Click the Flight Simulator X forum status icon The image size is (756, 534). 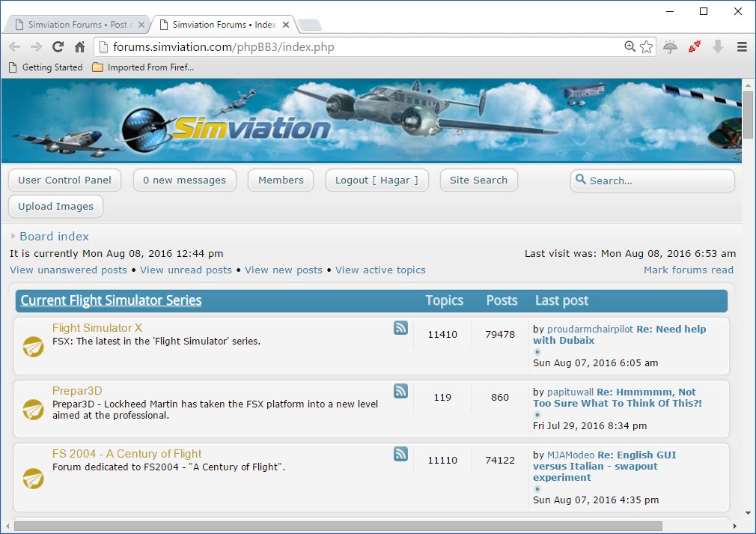click(x=33, y=347)
